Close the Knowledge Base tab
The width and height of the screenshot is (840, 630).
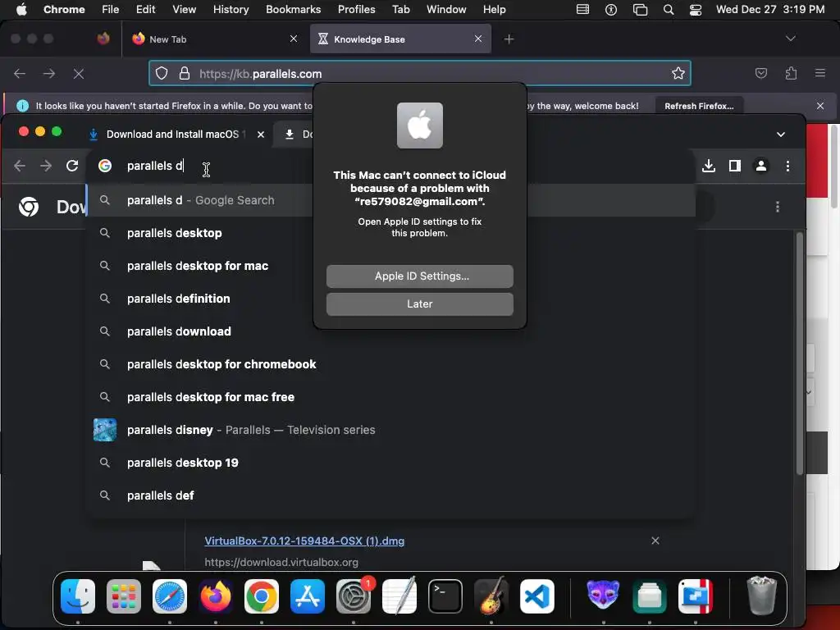[x=478, y=39]
